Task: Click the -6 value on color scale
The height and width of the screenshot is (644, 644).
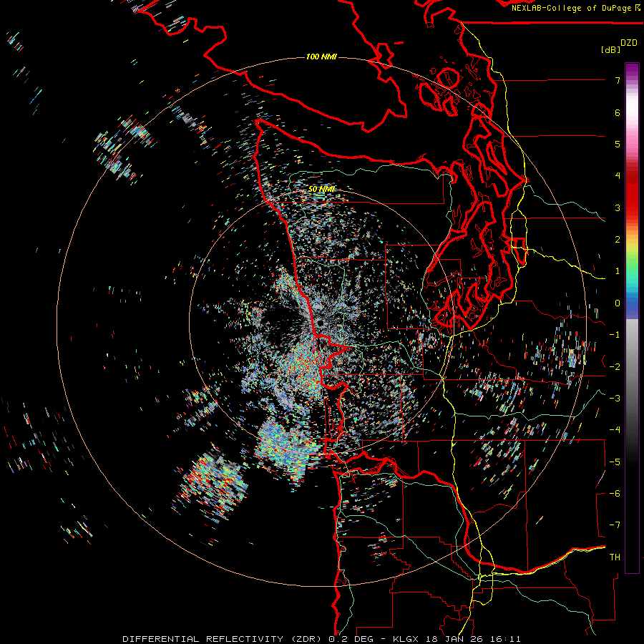Action: coord(615,494)
